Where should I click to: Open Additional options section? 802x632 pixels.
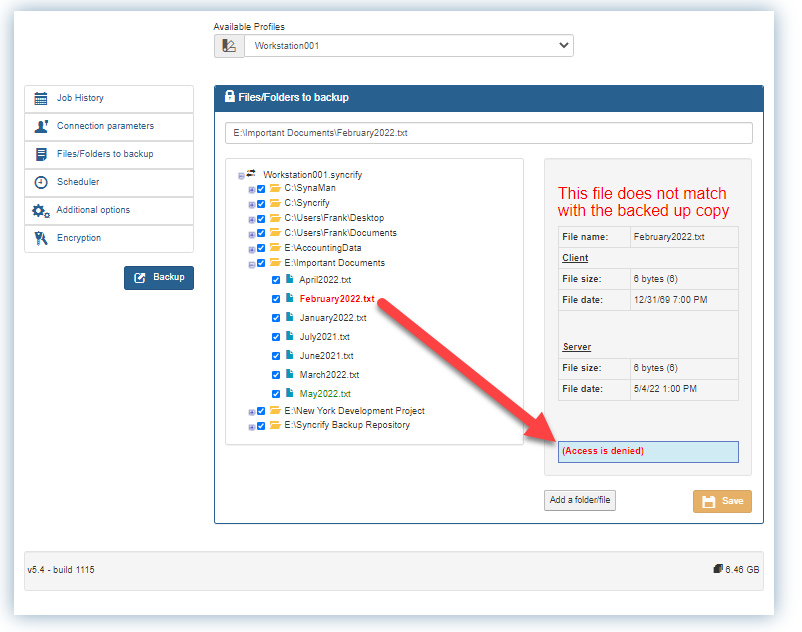[x=109, y=210]
